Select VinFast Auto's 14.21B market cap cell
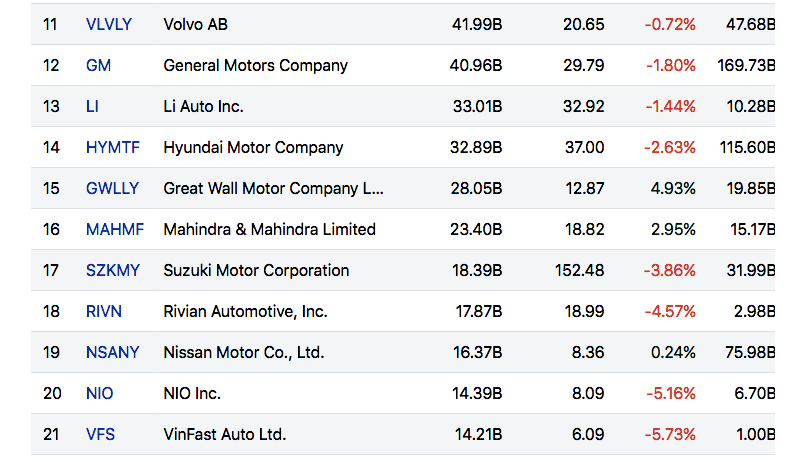Viewport: 799px width, 462px height. (476, 434)
